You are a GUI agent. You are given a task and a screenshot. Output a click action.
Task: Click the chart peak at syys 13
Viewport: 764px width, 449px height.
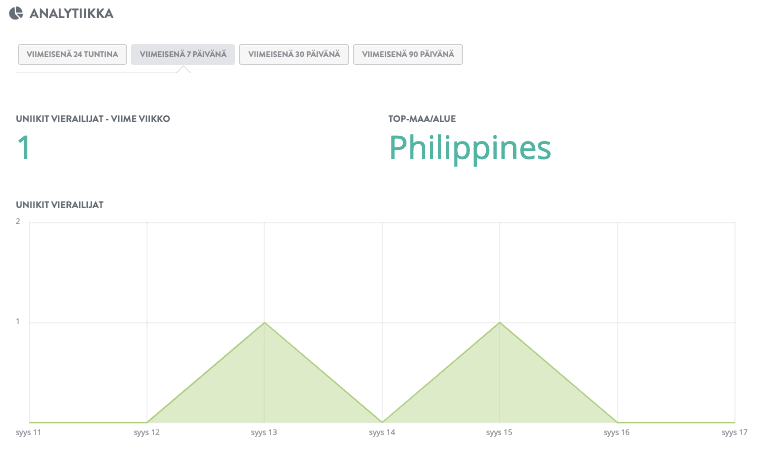pyautogui.click(x=264, y=323)
